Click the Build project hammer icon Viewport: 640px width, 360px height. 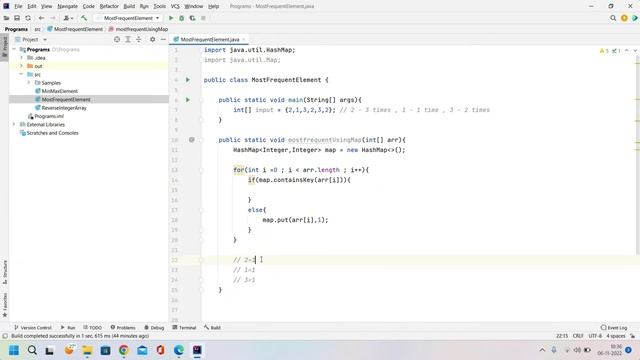(x=84, y=18)
